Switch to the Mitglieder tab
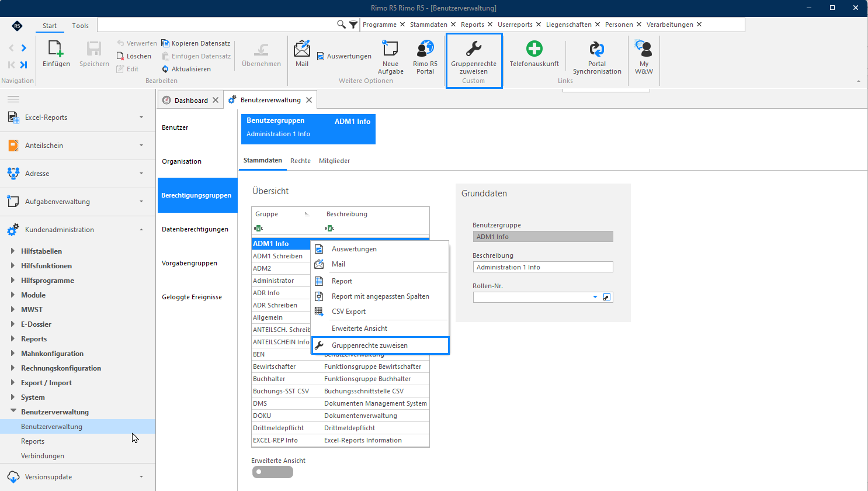Image resolution: width=868 pixels, height=491 pixels. (334, 161)
